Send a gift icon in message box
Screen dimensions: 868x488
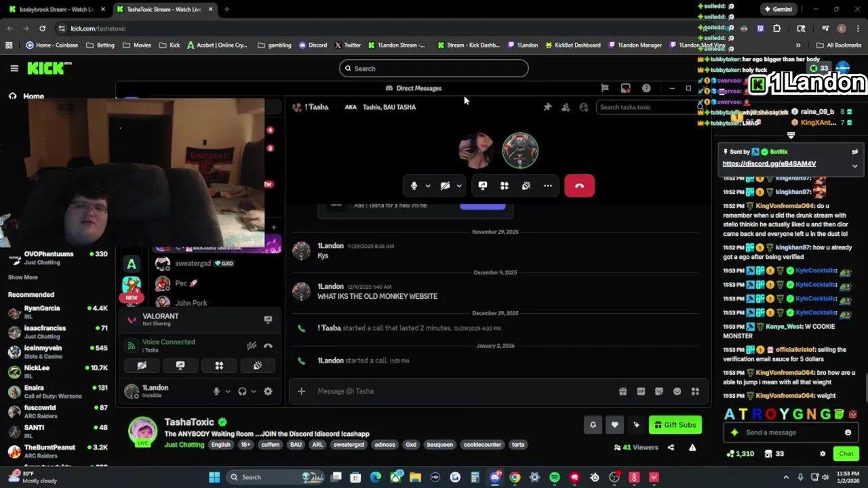click(623, 391)
